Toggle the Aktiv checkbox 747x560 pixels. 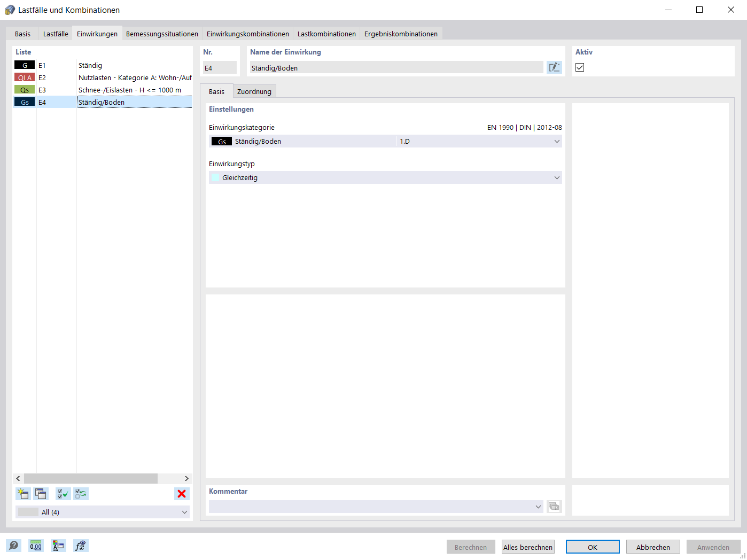click(x=580, y=67)
